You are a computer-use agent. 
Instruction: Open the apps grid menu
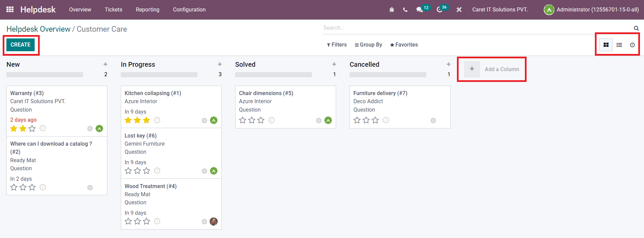(x=10, y=9)
